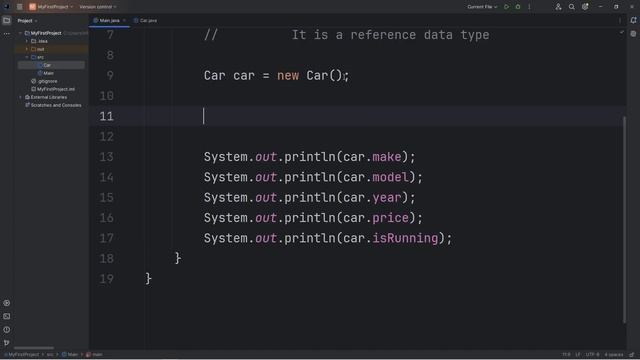Click the inspections checkmark widget in editor
The image size is (640, 360).
(x=621, y=32)
